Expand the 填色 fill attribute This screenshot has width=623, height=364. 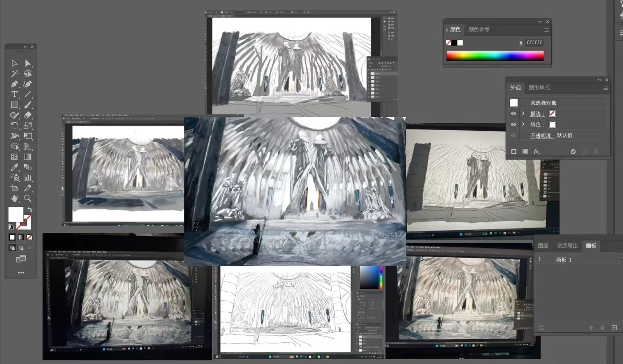point(523,124)
